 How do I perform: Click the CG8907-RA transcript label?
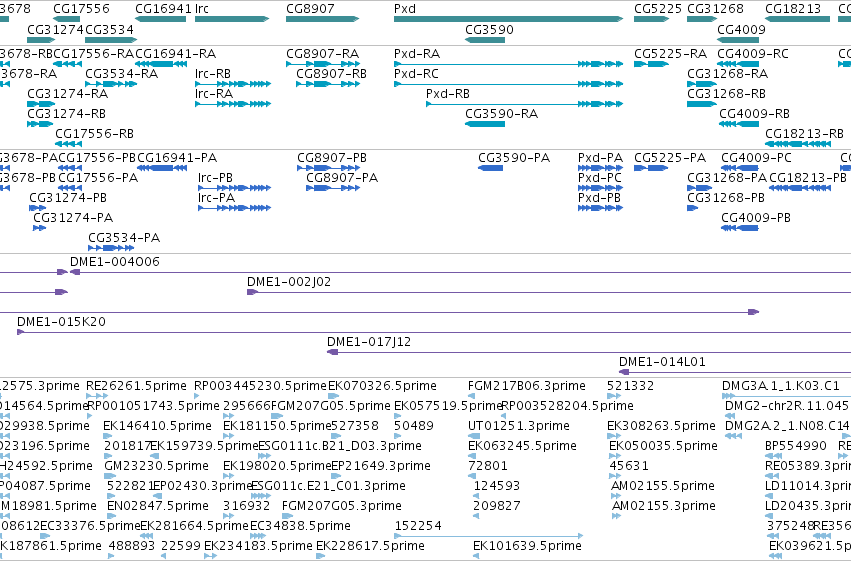tap(322, 54)
